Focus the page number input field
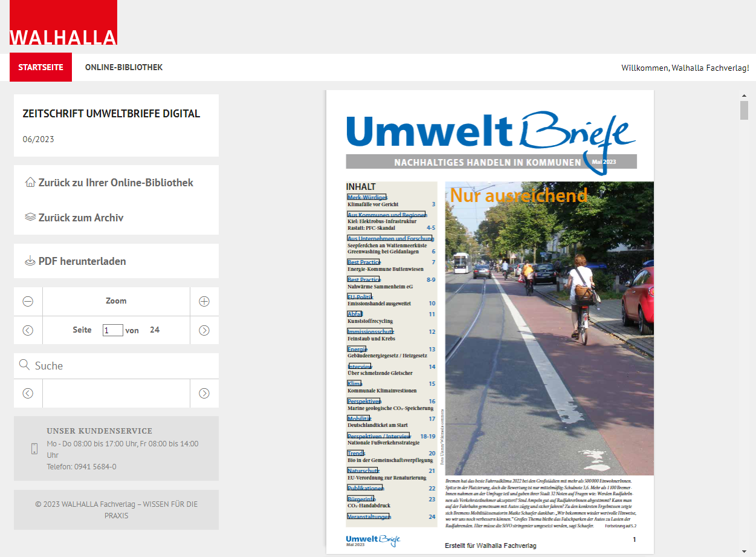Screen dimensions: 756x557 (113, 330)
